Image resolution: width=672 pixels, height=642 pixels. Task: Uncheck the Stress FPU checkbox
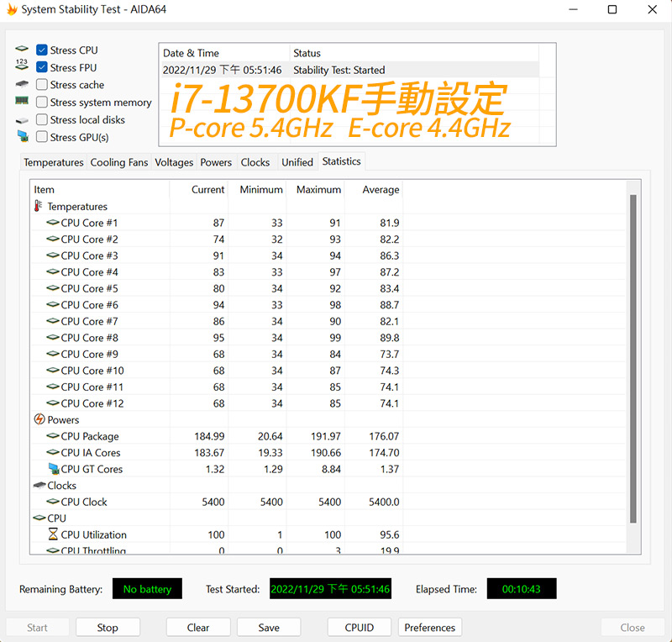pos(41,67)
